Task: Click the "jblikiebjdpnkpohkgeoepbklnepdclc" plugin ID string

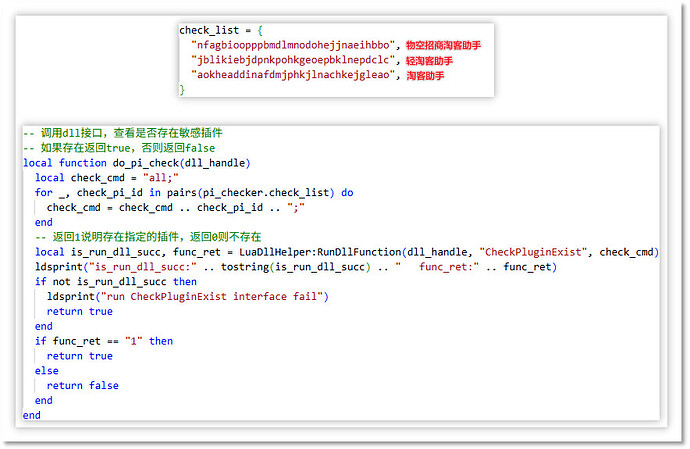Action: point(292,61)
